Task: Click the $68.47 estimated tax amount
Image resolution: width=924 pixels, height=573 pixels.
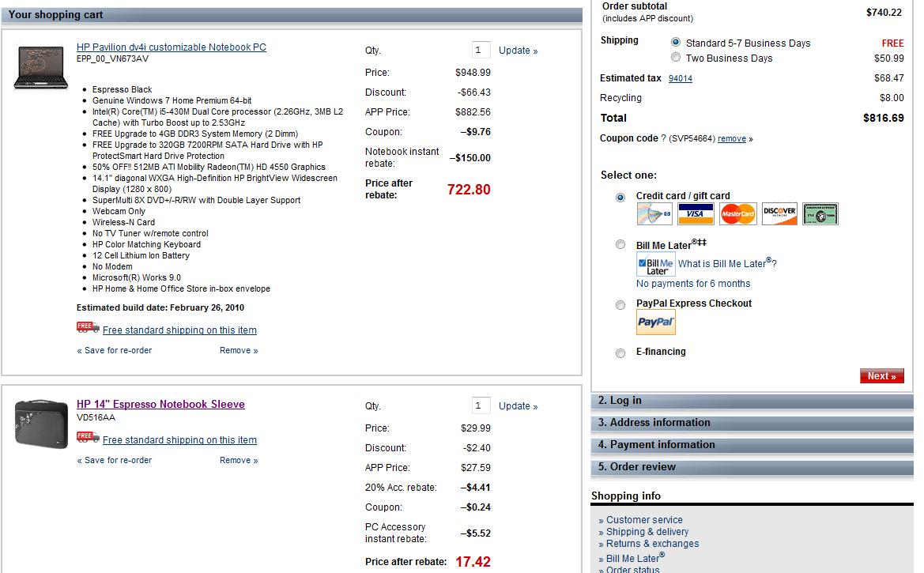Action: (888, 77)
